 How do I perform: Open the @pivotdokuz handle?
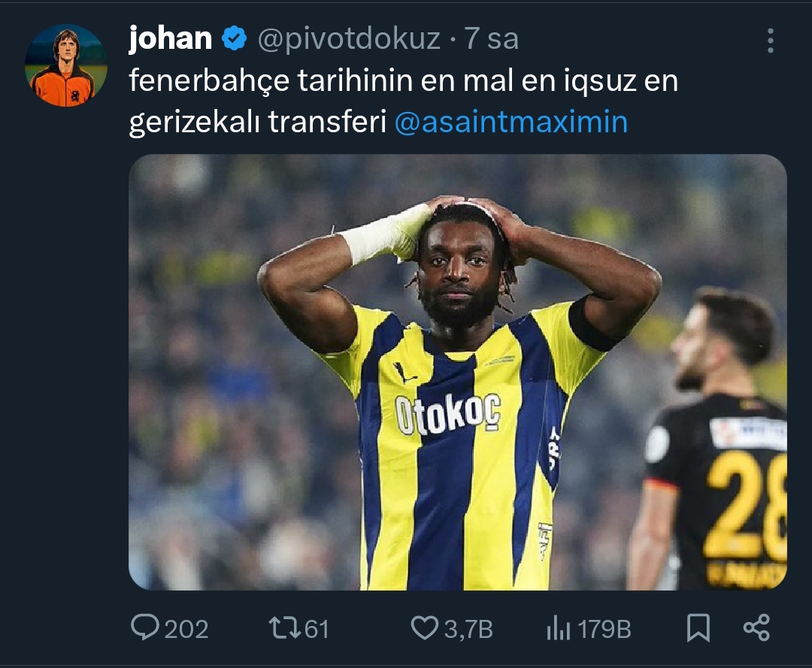coord(349,39)
